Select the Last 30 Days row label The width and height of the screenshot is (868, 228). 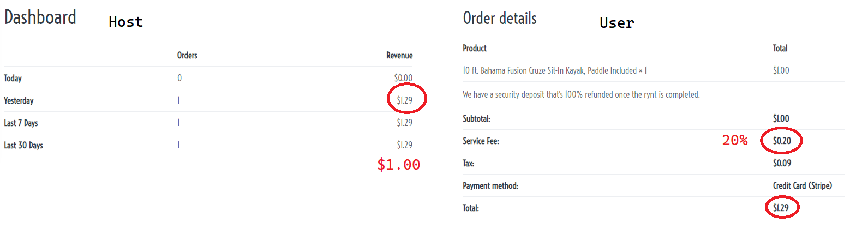pyautogui.click(x=23, y=146)
